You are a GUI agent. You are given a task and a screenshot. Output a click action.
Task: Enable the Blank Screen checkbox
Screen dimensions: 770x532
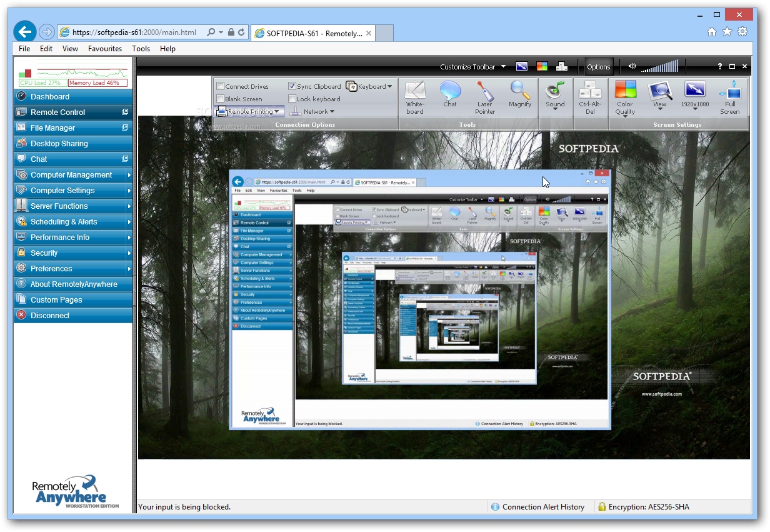(220, 99)
